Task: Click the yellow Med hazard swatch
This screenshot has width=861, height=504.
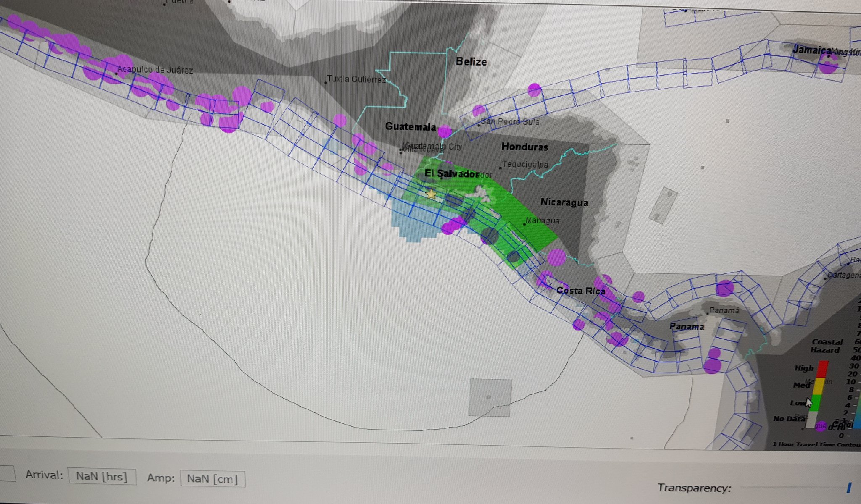Action: tap(819, 386)
